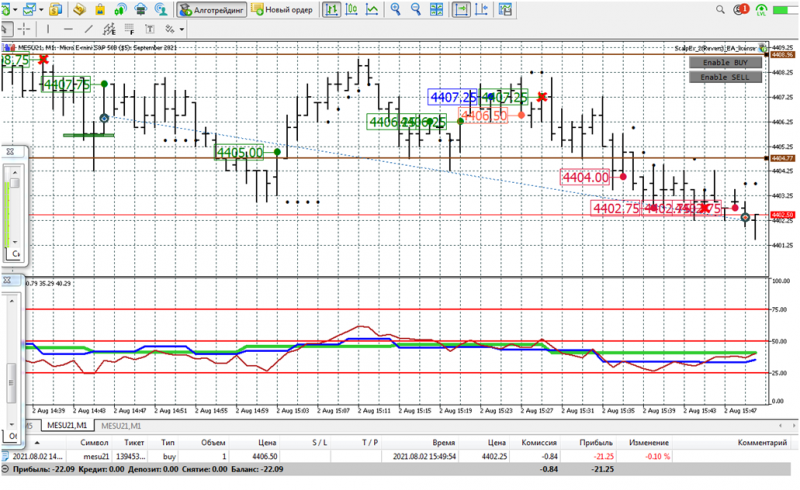800x490 pixels.
Task: Switch chart to line chart mode
Action: pos(372,10)
